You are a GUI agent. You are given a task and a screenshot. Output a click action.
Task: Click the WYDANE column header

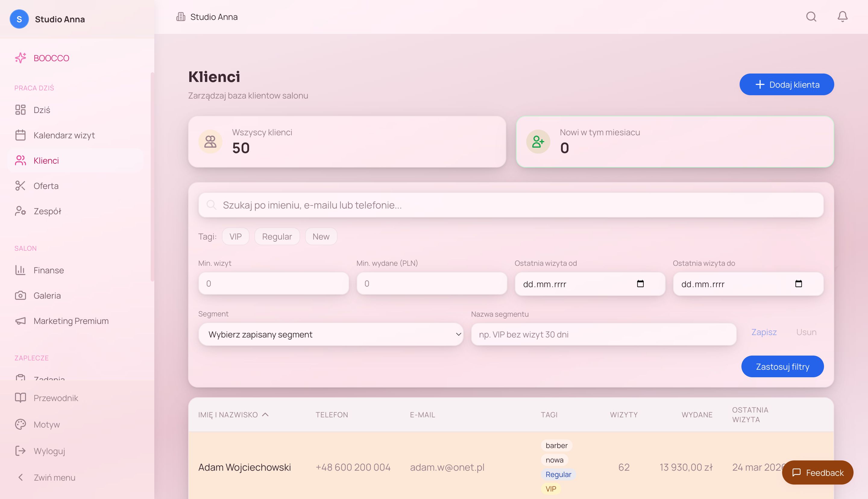[697, 415]
